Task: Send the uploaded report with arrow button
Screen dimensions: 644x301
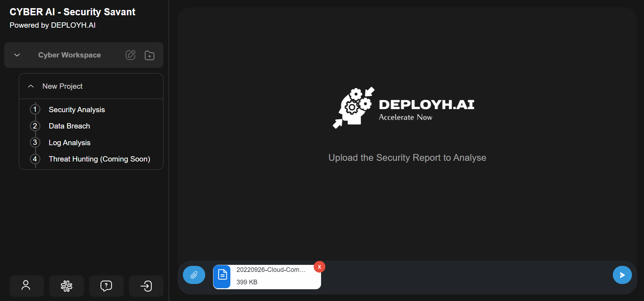Action: point(622,275)
